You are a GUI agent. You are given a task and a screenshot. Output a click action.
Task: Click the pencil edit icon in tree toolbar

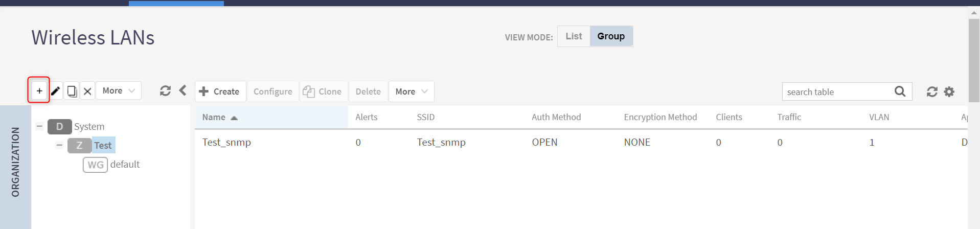tap(55, 91)
